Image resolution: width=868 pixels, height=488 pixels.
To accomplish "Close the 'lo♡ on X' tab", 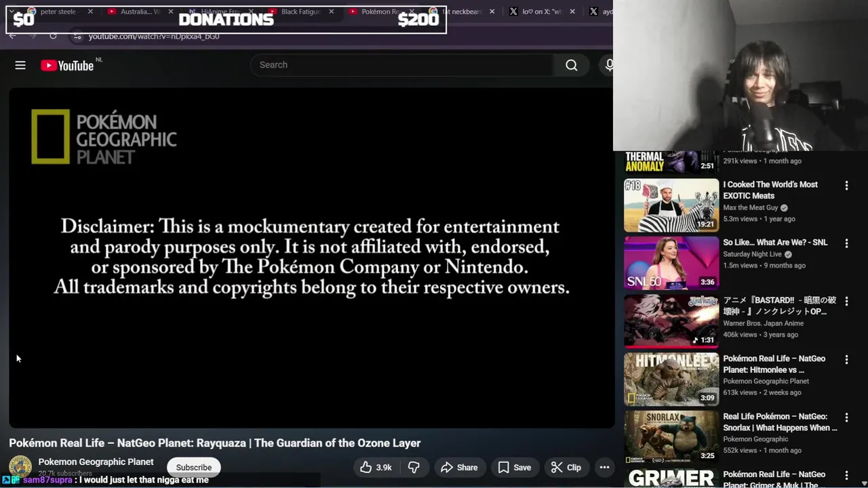I will coord(572,12).
